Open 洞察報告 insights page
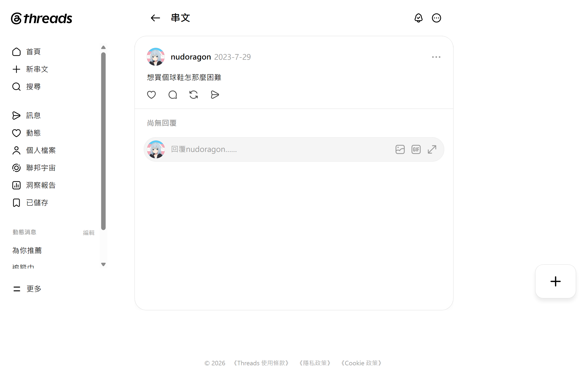 click(34, 185)
